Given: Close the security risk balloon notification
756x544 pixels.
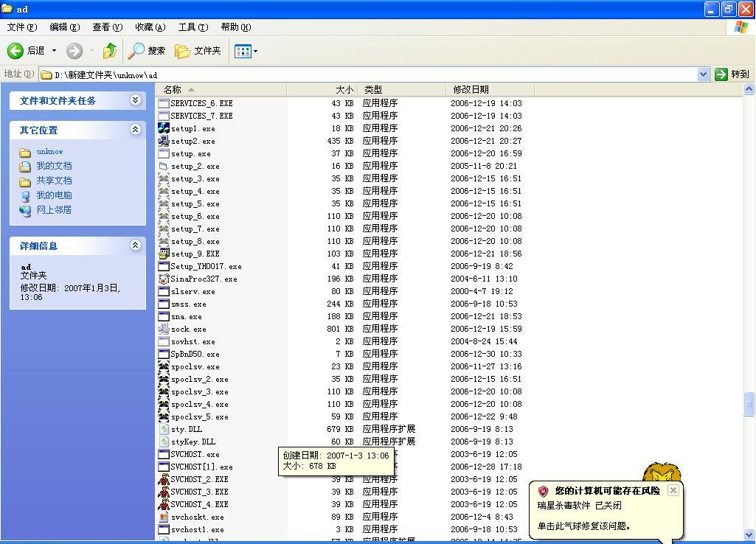Looking at the screenshot, I should pos(673,490).
